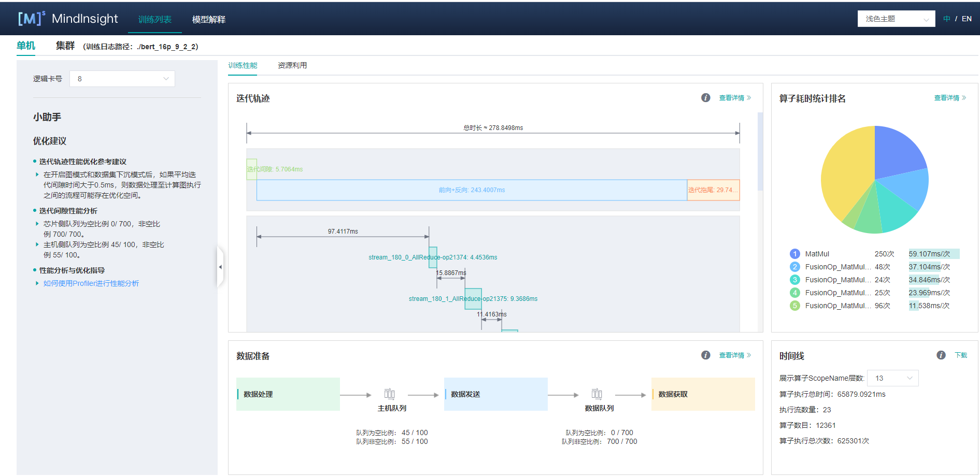Open 如何使用Profiler进行性能分析 link
This screenshot has width=980, height=476.
click(91, 283)
